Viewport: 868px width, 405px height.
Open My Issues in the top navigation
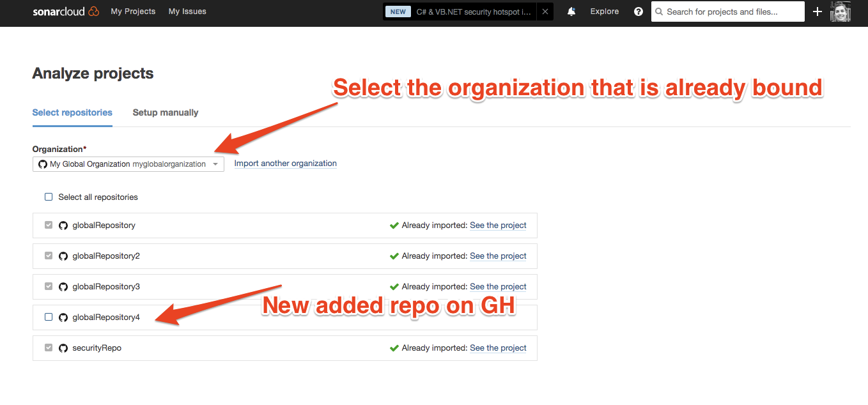coord(187,11)
